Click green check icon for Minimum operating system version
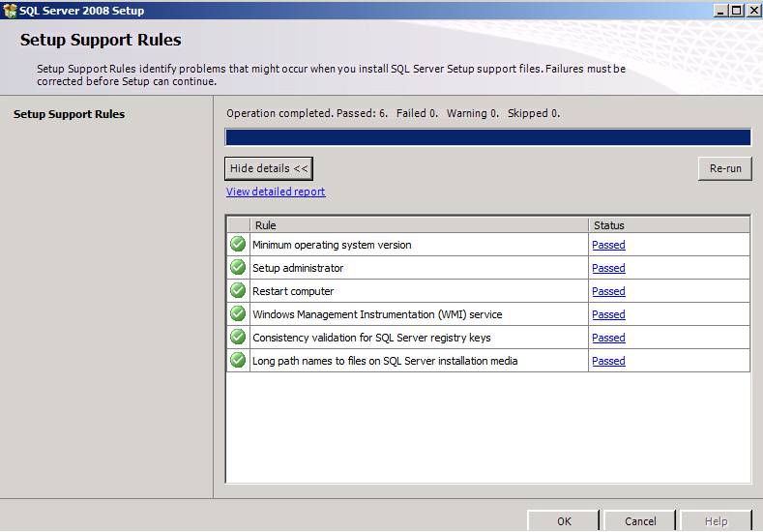763x532 pixels. [238, 244]
